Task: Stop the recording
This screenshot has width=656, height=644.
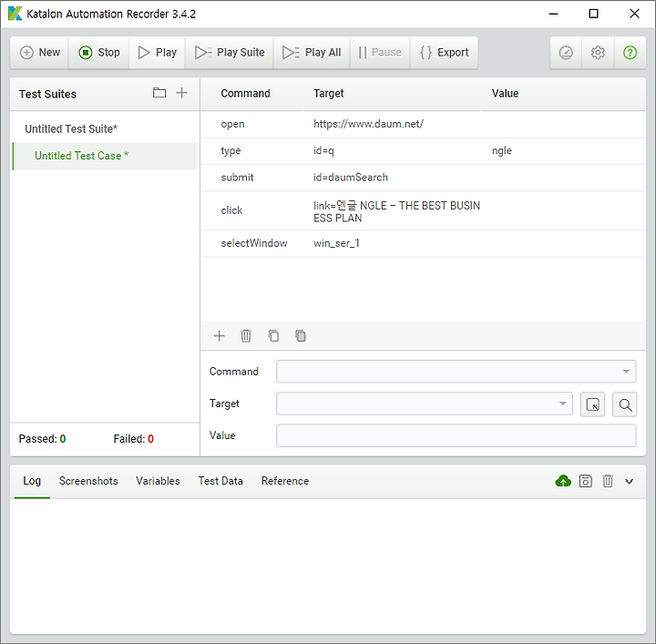Action: pos(99,52)
